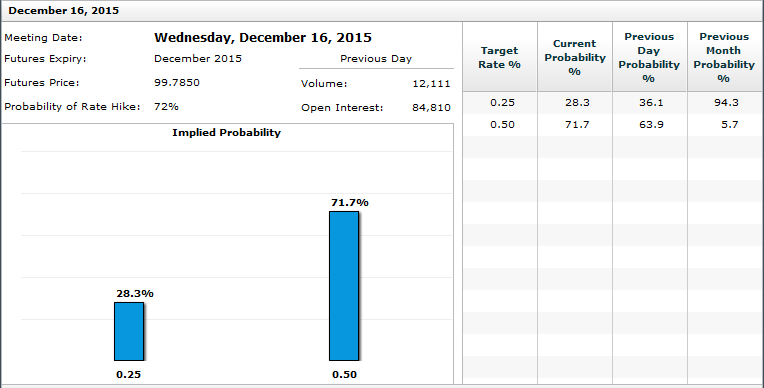The image size is (764, 388).
Task: Click the Previous Day Probability % header
Action: (649, 57)
